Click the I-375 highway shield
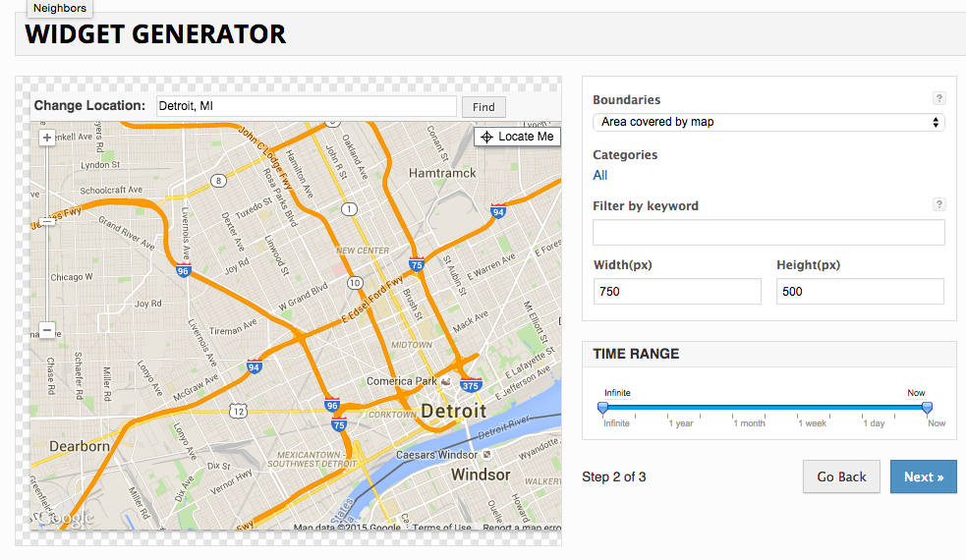This screenshot has height=560, width=966. (471, 385)
